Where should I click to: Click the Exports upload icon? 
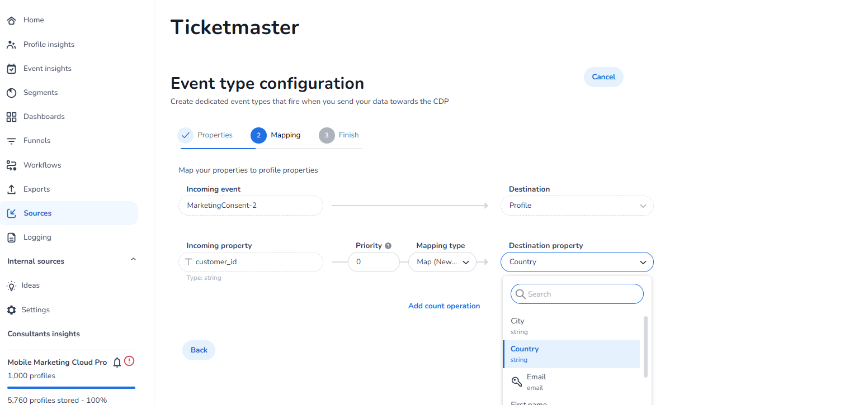tap(11, 189)
